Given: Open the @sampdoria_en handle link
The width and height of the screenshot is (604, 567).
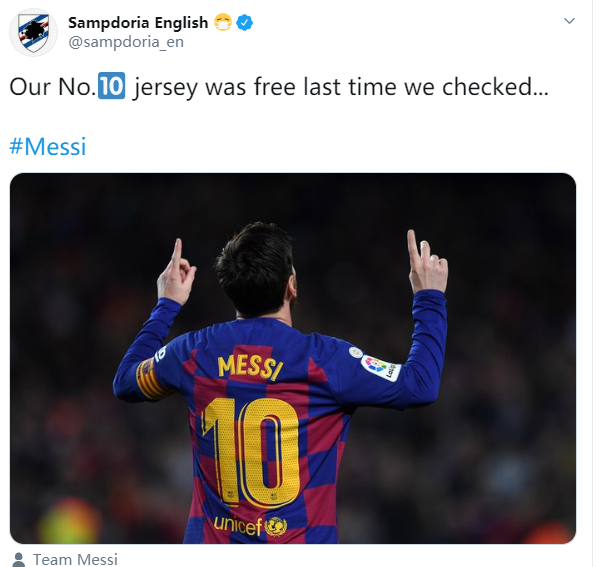Looking at the screenshot, I should [x=126, y=42].
